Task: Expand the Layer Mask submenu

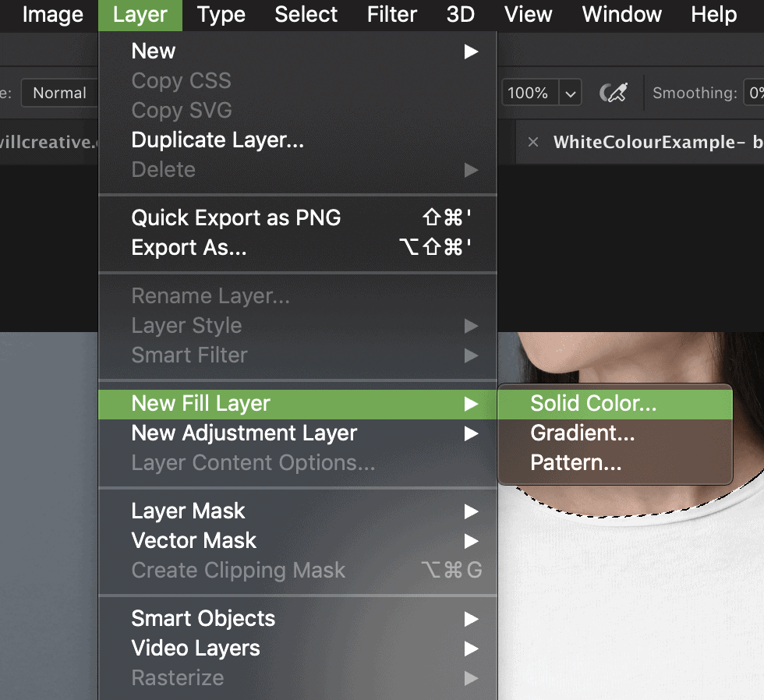Action: [x=298, y=511]
